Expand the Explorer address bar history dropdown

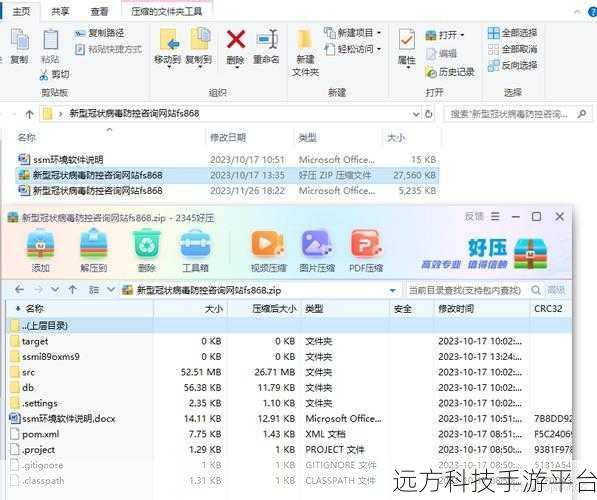pyautogui.click(x=415, y=114)
